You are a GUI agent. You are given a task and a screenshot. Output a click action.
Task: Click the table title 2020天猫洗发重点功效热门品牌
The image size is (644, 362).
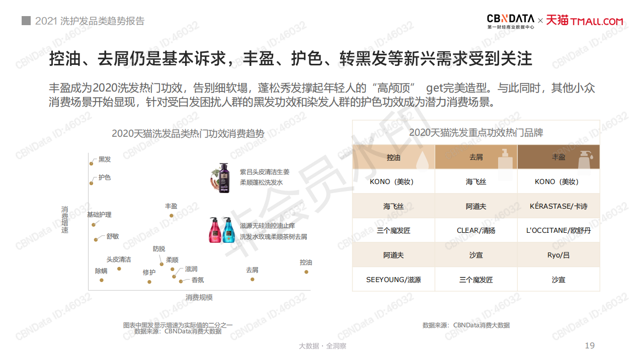pos(476,133)
